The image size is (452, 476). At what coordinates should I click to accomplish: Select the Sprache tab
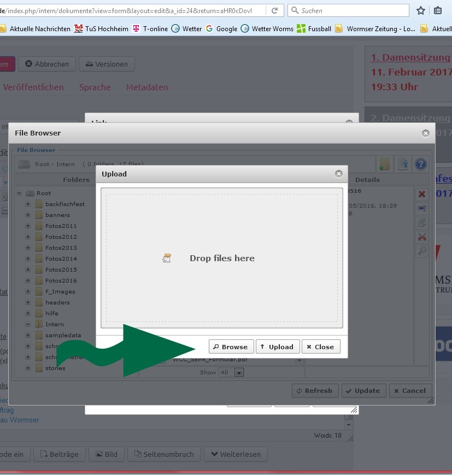pos(95,87)
